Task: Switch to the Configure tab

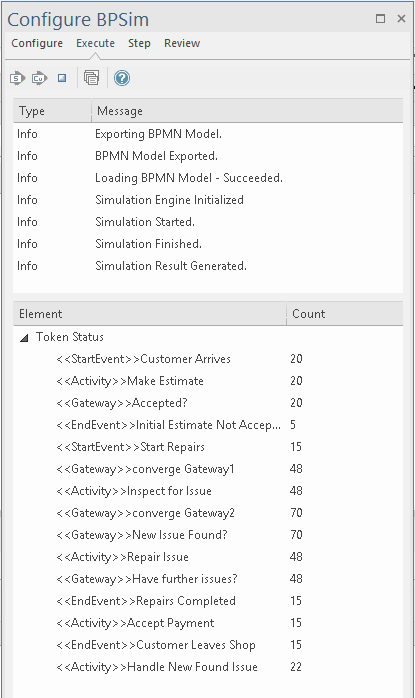Action: click(37, 43)
